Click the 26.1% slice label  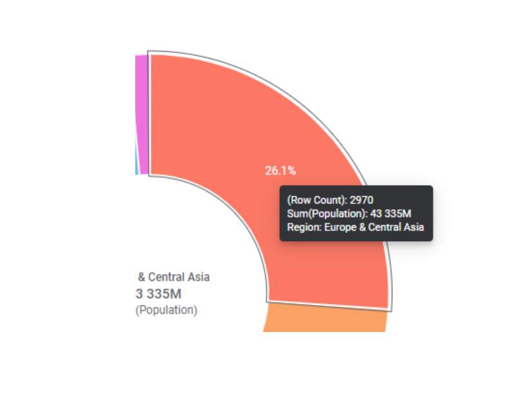[x=280, y=171]
